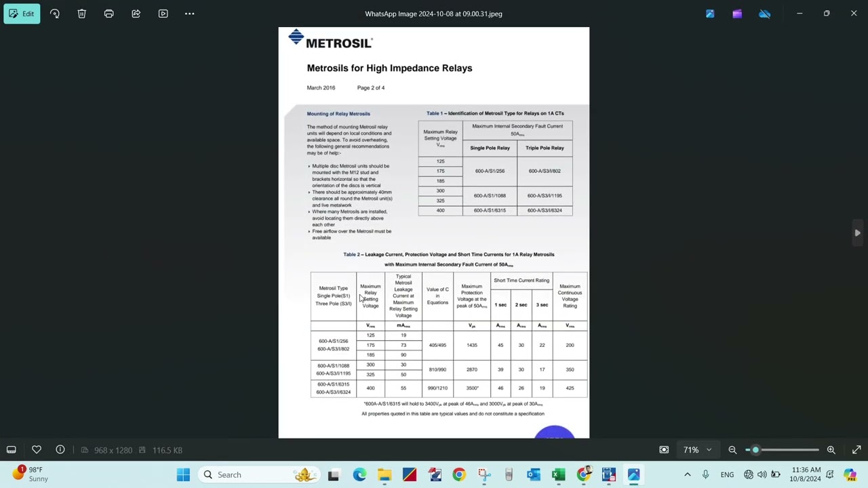
Task: Click the 600-A/S1/1088 cell in Table 1
Action: 490,195
